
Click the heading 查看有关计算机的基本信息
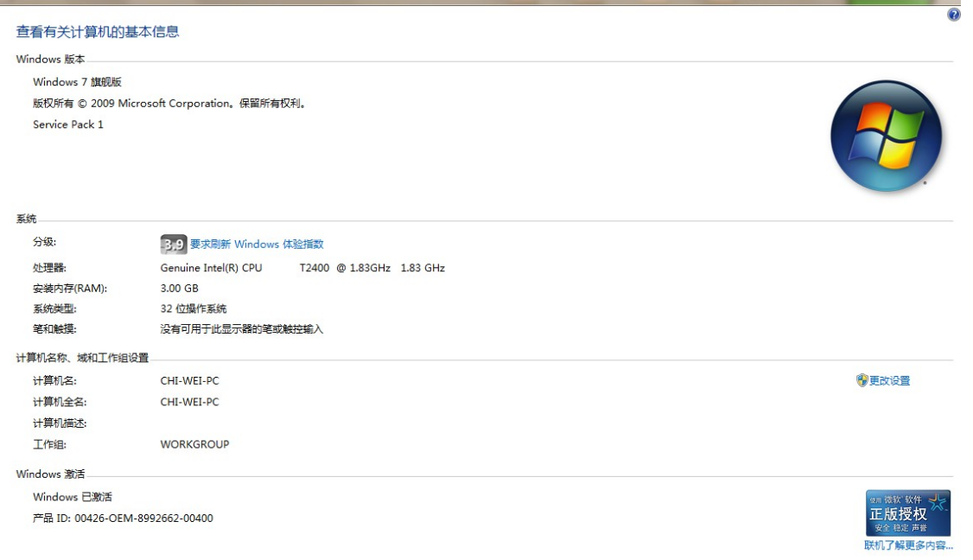pyautogui.click(x=98, y=32)
